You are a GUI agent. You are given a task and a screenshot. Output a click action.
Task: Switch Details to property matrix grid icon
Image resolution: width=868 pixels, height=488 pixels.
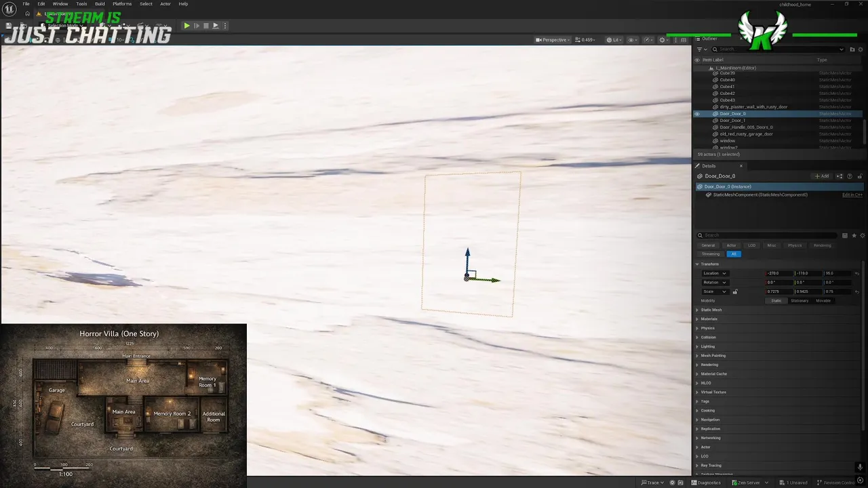tap(845, 235)
